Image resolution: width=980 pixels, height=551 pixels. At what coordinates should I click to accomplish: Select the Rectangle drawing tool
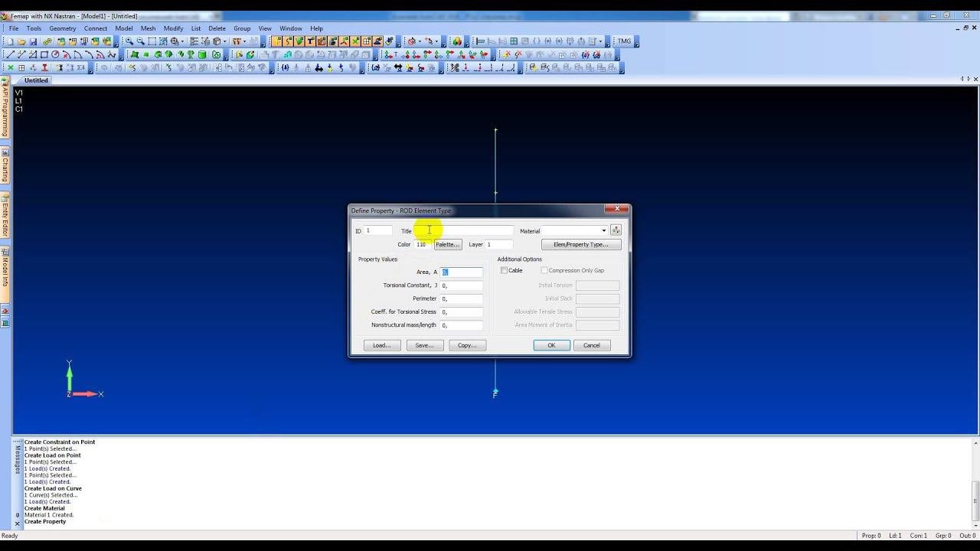(44, 54)
